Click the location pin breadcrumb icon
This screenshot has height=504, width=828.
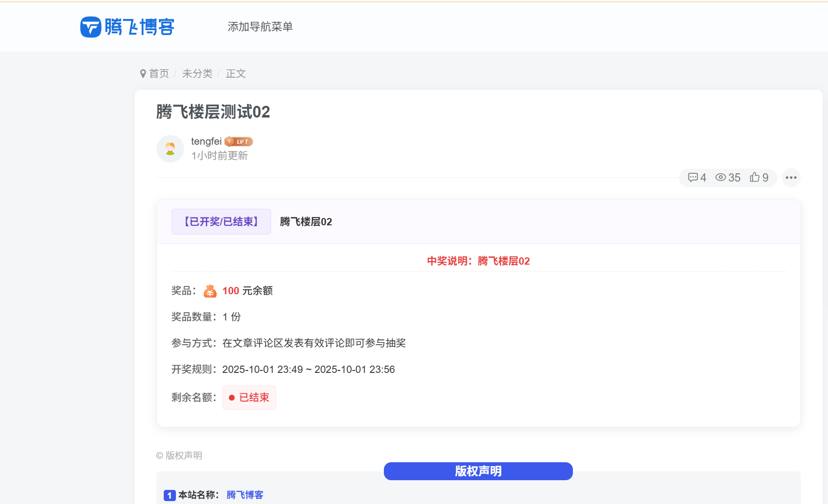[142, 73]
